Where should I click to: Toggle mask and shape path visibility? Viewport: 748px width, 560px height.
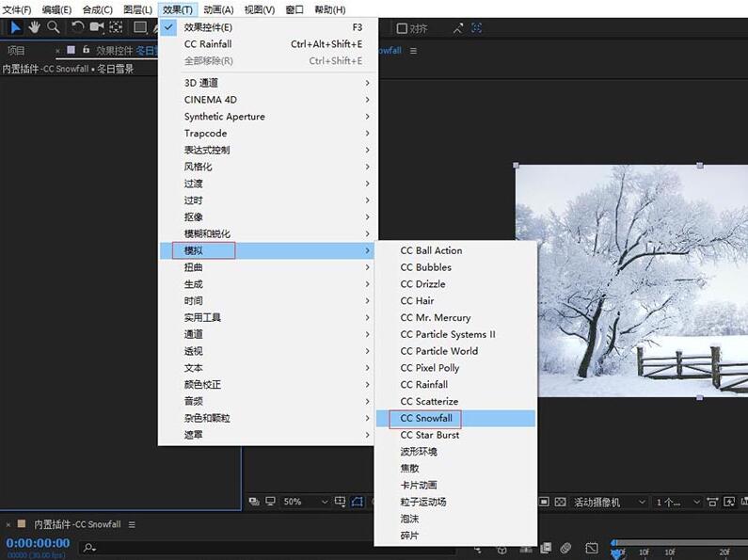point(357,502)
